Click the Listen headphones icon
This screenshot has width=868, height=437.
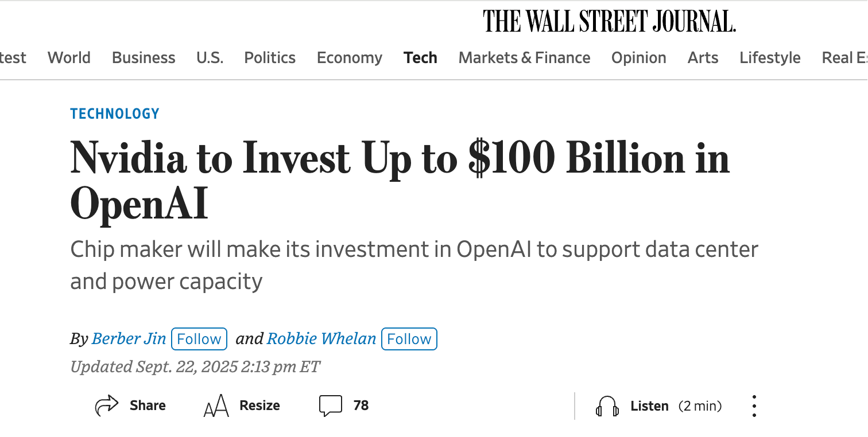(x=607, y=406)
